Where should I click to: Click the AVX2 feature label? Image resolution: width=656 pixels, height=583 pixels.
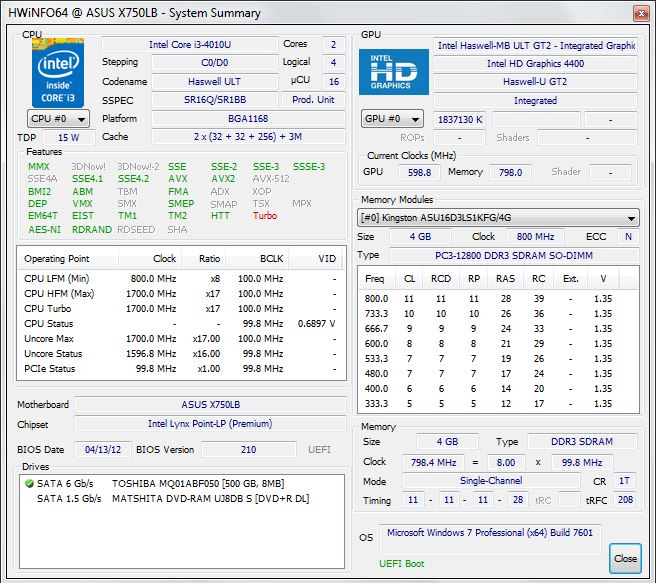(x=223, y=179)
